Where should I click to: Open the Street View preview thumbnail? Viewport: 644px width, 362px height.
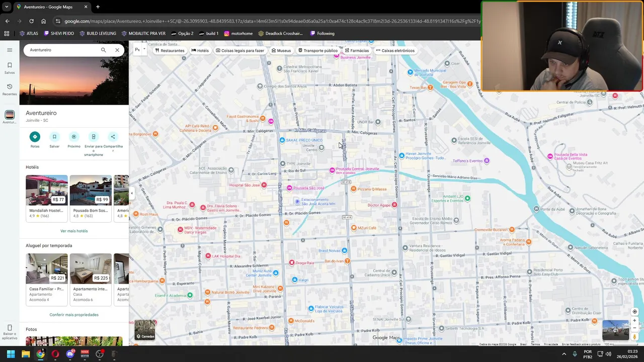(x=616, y=330)
